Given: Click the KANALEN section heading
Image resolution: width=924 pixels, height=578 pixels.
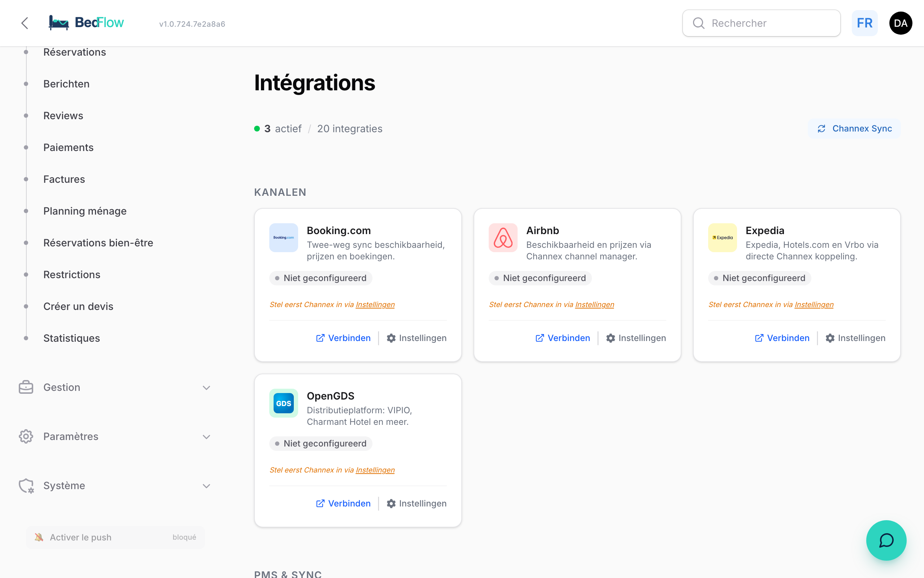Looking at the screenshot, I should click(x=280, y=192).
